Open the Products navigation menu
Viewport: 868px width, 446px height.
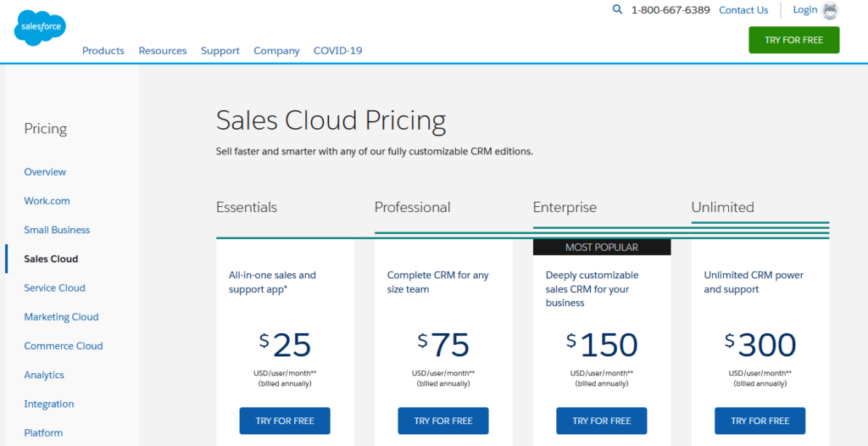[103, 51]
